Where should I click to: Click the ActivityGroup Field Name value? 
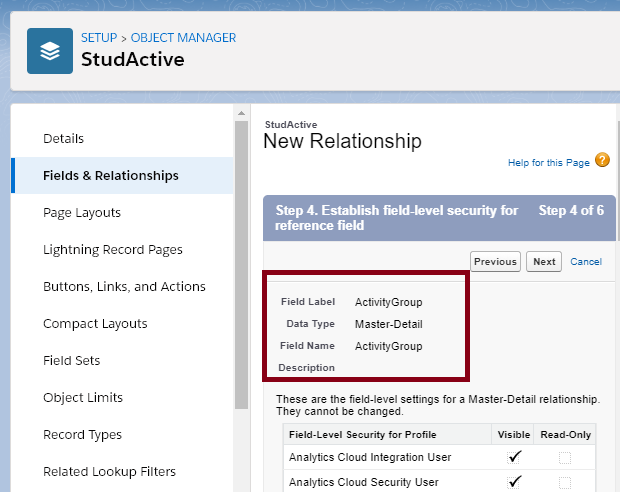click(x=389, y=346)
